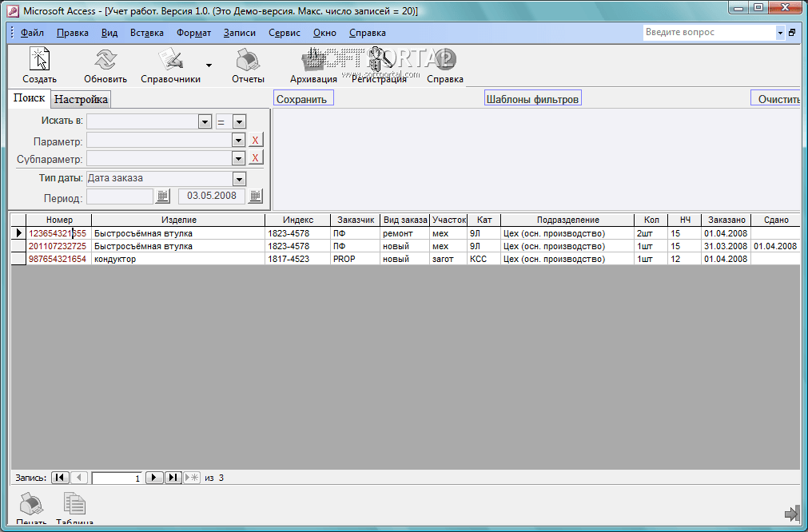
Task: Open the Тип даты dropdown
Action: tap(238, 179)
